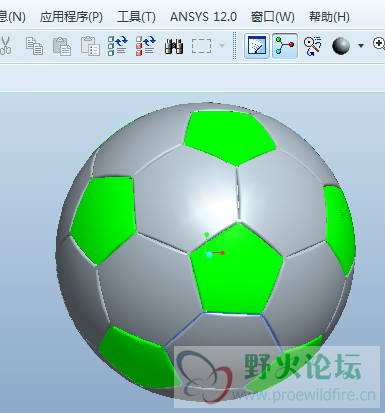This screenshot has height=413, width=385.
Task: Expand the selection box dropdown arrow
Action: (222, 46)
